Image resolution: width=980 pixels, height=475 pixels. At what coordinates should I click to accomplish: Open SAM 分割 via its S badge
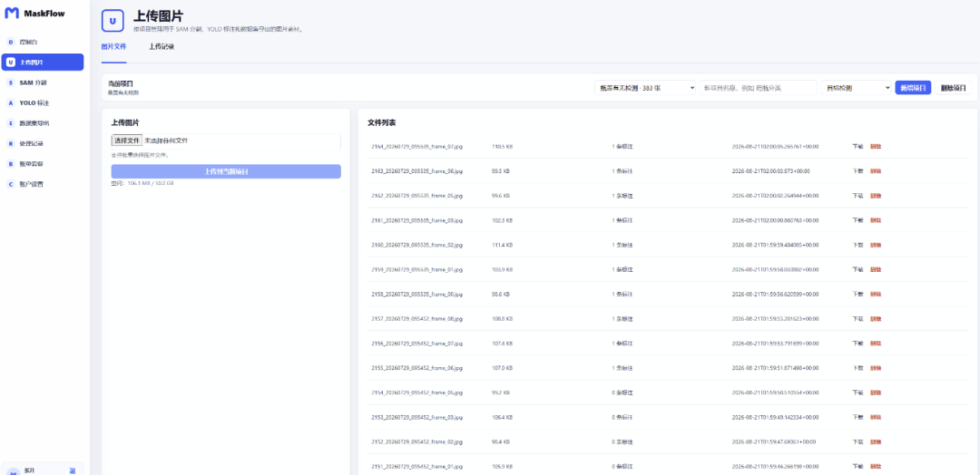[x=11, y=82]
